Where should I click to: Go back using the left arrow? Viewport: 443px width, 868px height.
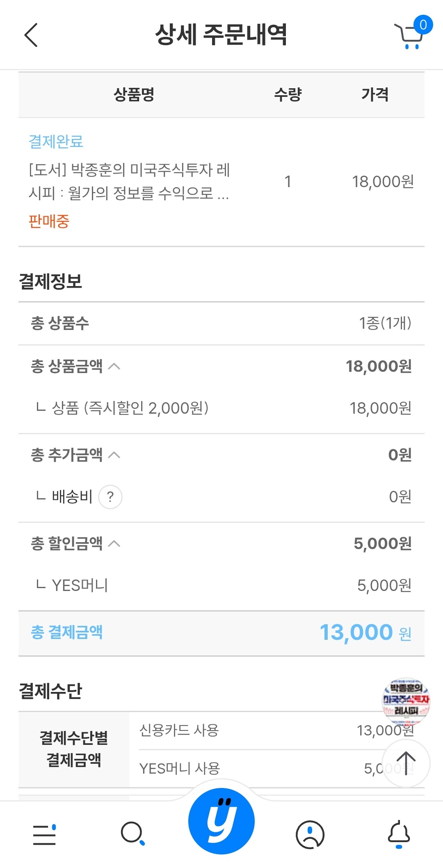[x=31, y=35]
